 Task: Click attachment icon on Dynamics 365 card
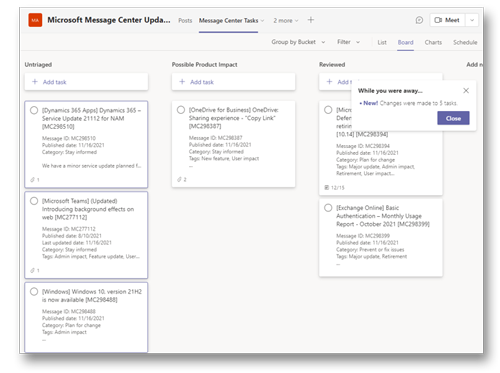(x=33, y=180)
